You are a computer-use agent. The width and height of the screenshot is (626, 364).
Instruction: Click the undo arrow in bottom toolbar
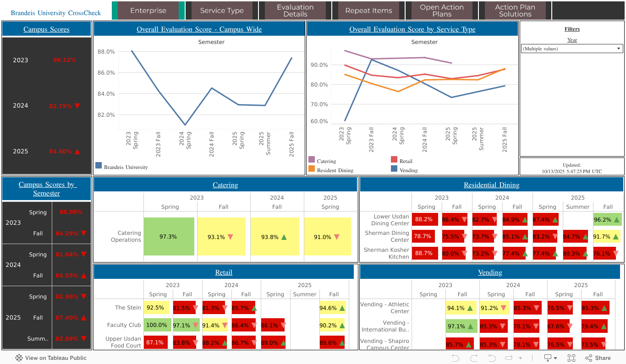coord(455,358)
